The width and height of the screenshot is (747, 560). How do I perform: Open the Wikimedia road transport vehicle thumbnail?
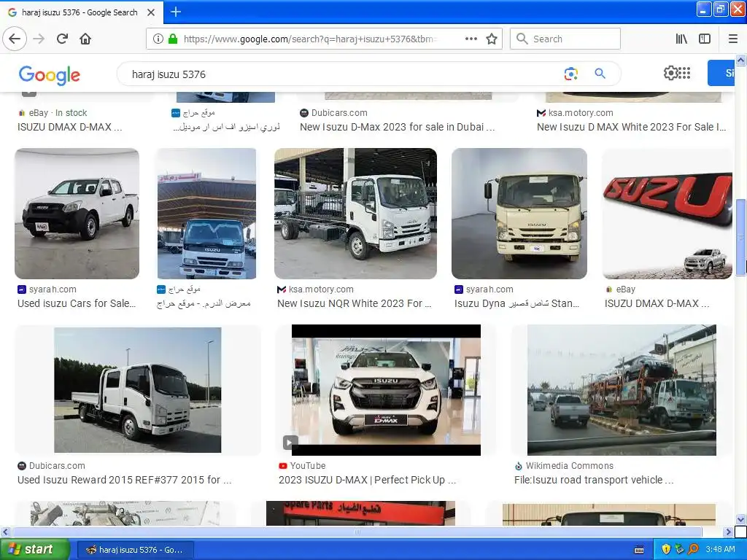click(622, 390)
